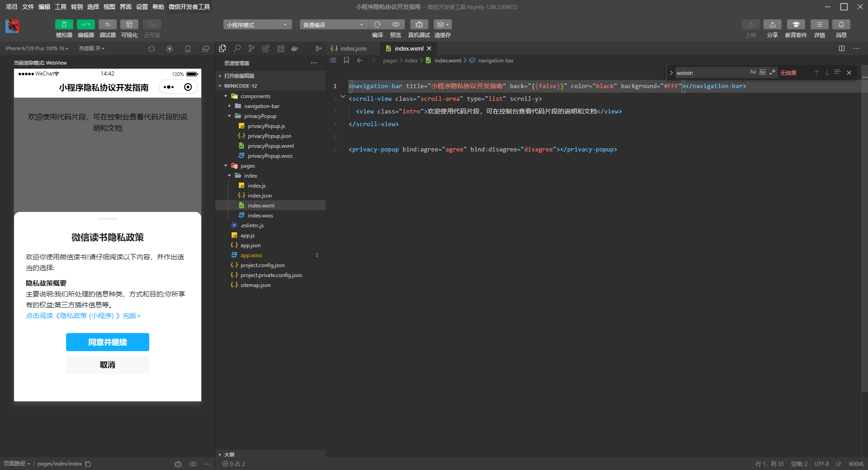Image resolution: width=868 pixels, height=470 pixels.
Task: Click the 预览 eye icon
Action: click(x=396, y=24)
